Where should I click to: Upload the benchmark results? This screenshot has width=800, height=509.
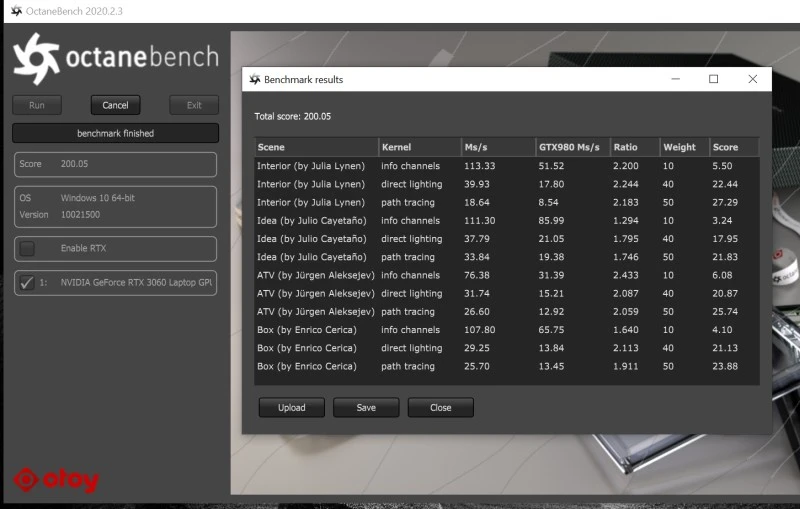(291, 408)
